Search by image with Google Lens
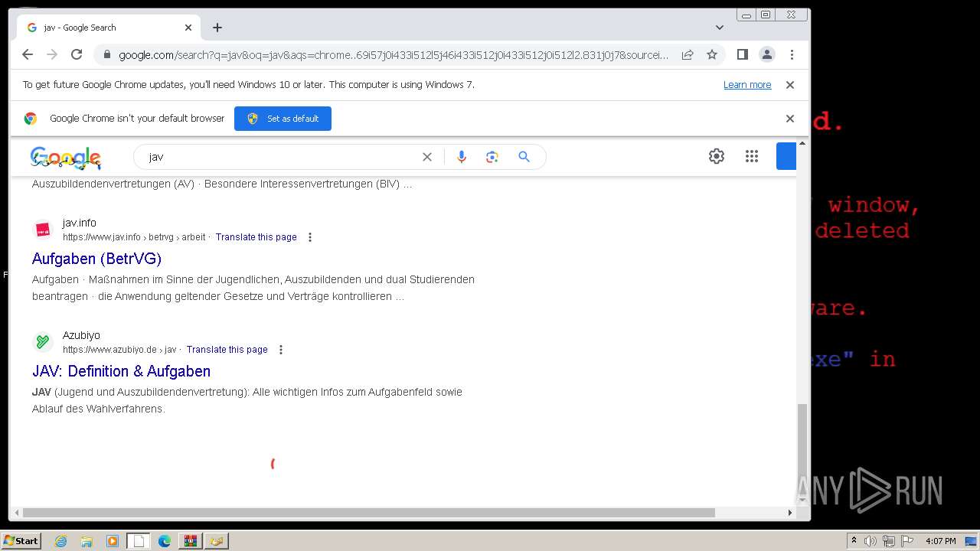The height and width of the screenshot is (551, 980). 492,157
